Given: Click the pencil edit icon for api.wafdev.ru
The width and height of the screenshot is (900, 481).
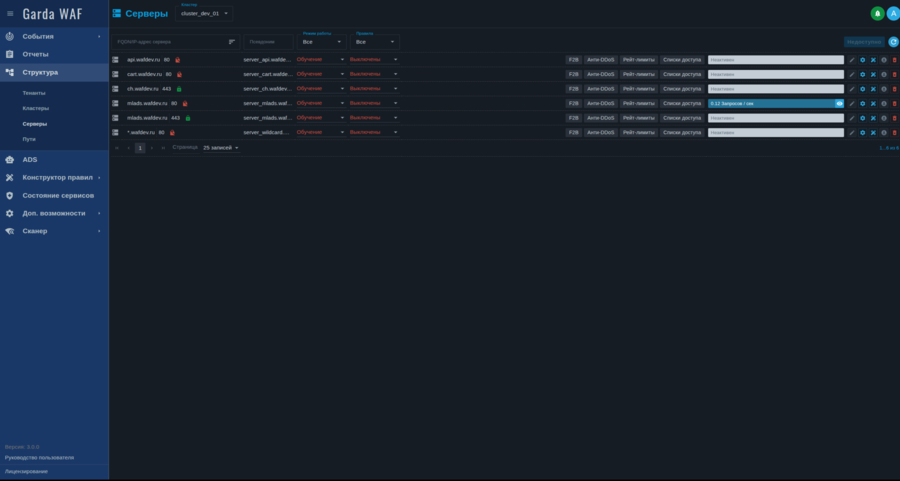Looking at the screenshot, I should point(852,60).
